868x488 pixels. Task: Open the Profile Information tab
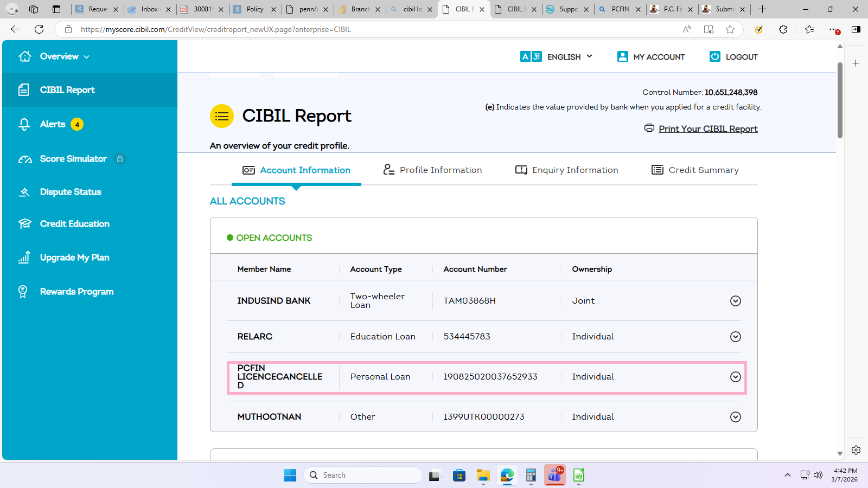432,170
